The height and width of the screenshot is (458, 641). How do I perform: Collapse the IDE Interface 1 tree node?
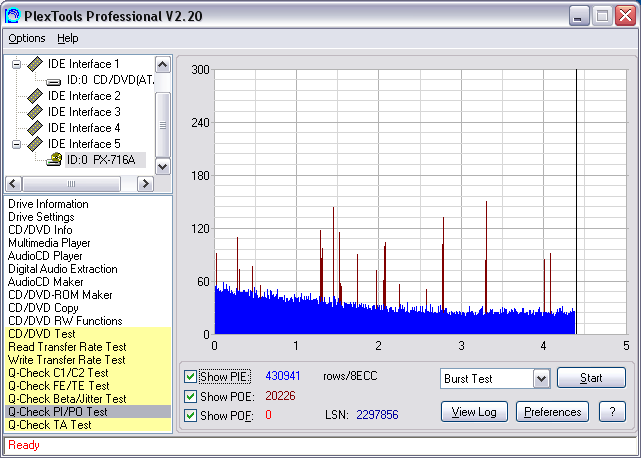(16, 64)
